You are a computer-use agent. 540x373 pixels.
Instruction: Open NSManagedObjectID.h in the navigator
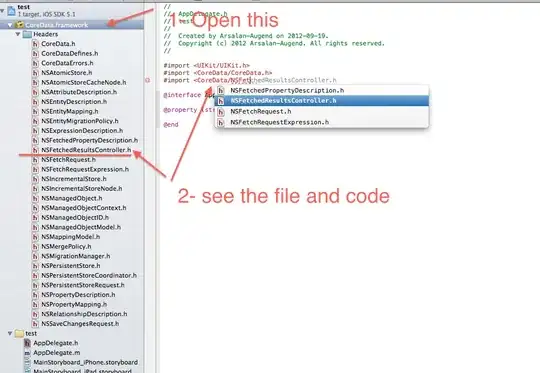pyautogui.click(x=75, y=217)
